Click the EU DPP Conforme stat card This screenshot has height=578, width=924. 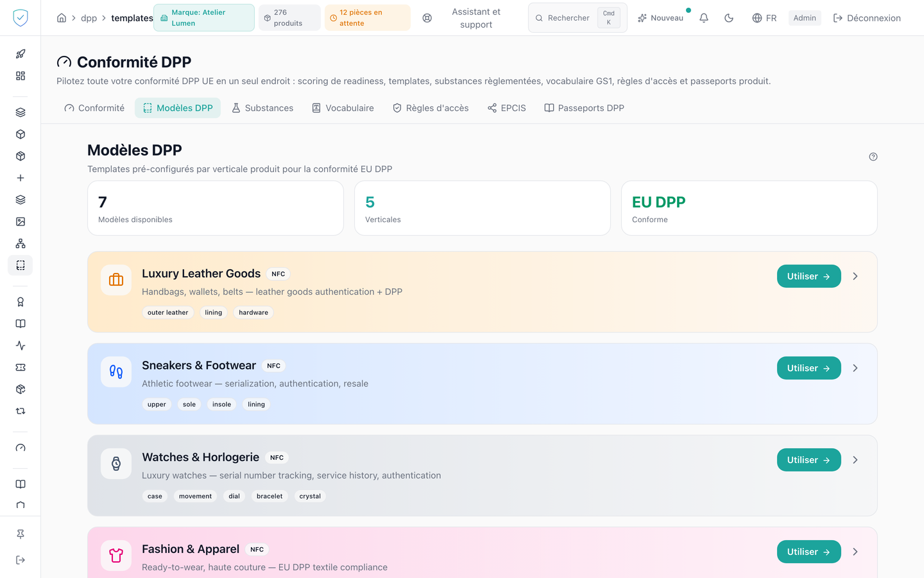click(x=749, y=208)
